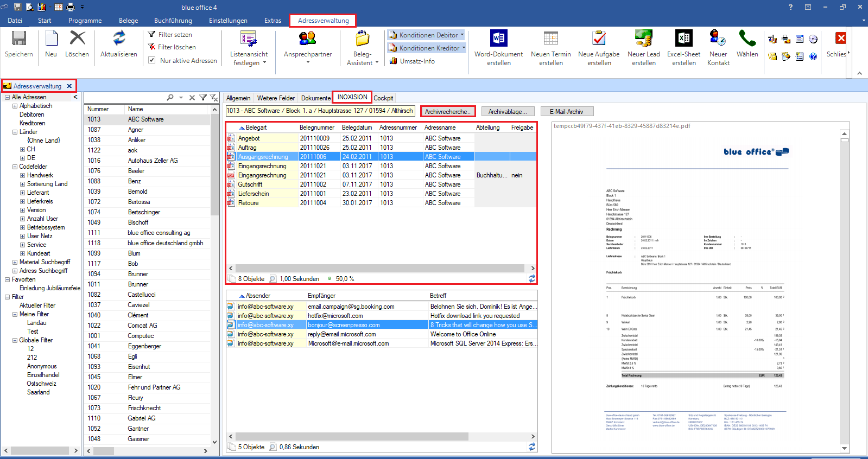Create a Neuen Termin appointment
This screenshot has height=459, width=868.
551,48
